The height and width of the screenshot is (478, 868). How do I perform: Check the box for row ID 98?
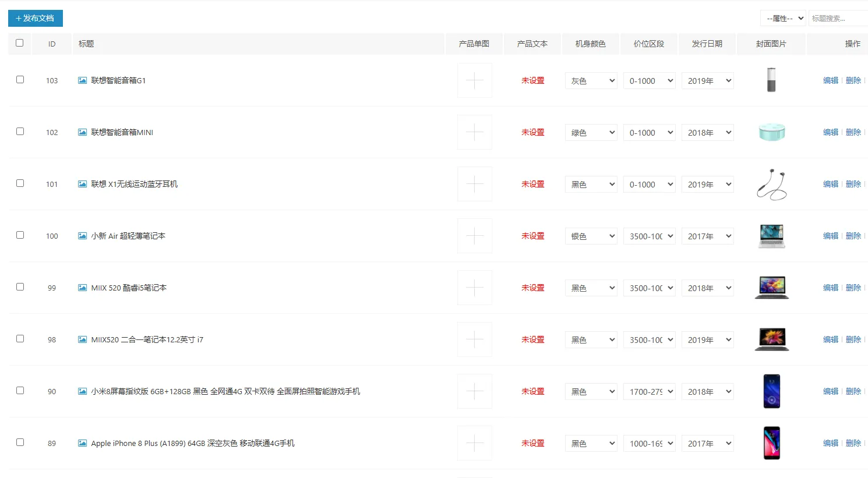point(20,339)
